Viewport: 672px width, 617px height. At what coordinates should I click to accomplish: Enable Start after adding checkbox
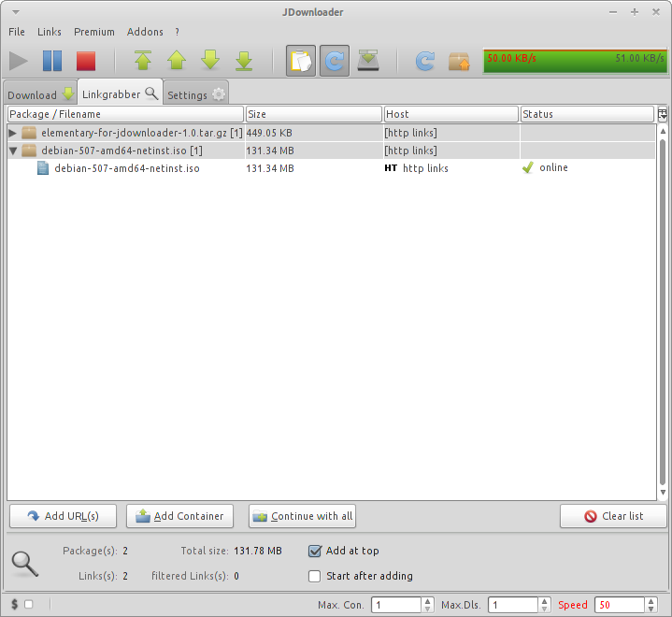point(315,576)
